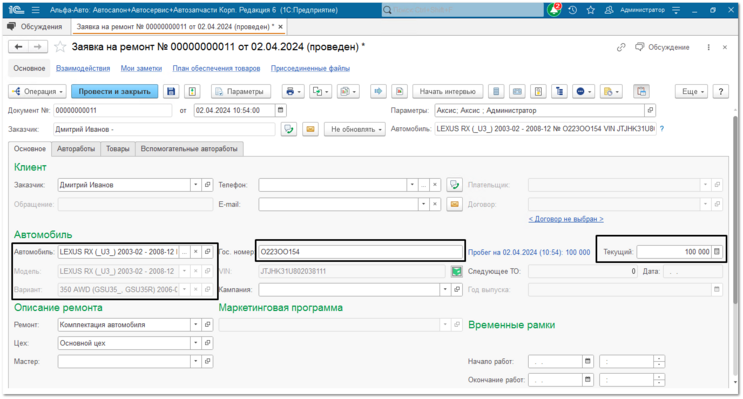Switch to the Товары tab

(118, 149)
